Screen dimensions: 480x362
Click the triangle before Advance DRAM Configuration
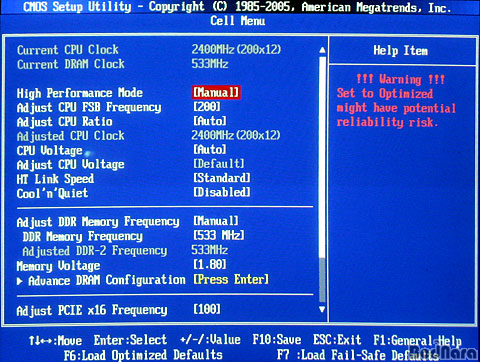(x=20, y=281)
